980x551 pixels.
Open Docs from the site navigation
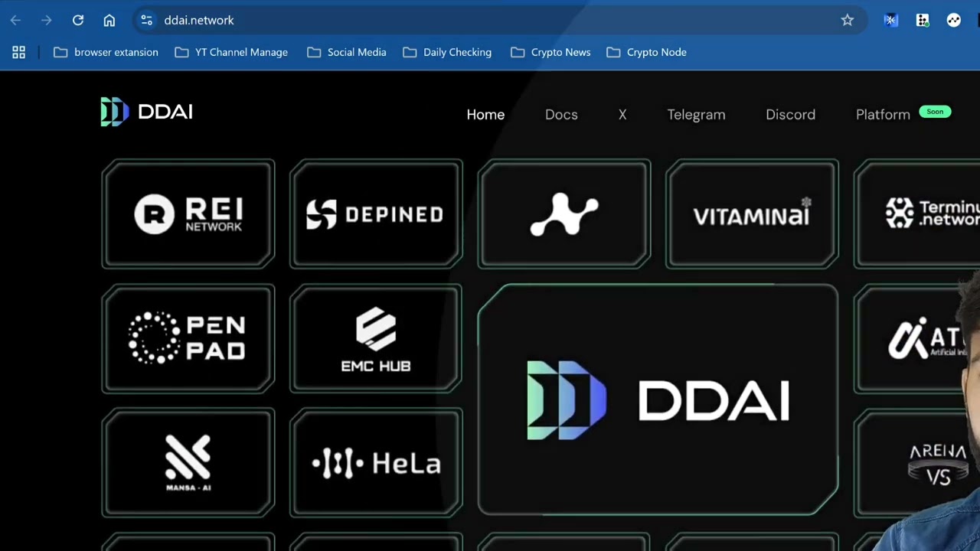(x=561, y=114)
